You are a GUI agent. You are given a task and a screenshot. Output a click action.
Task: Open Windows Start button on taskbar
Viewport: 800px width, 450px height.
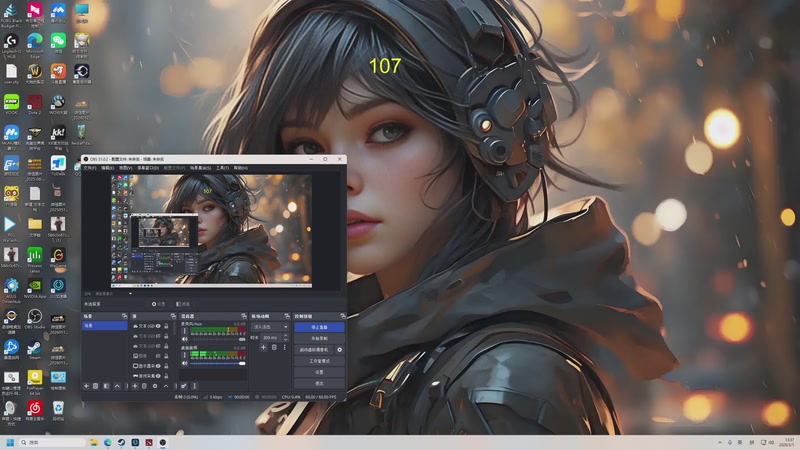tap(10, 442)
